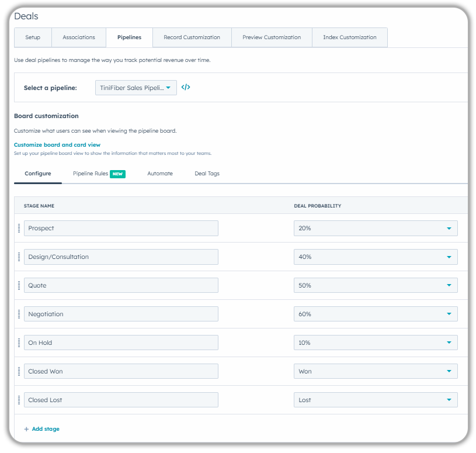This screenshot has height=453, width=476.
Task: Open the Won probability dropdown
Action: coord(375,371)
